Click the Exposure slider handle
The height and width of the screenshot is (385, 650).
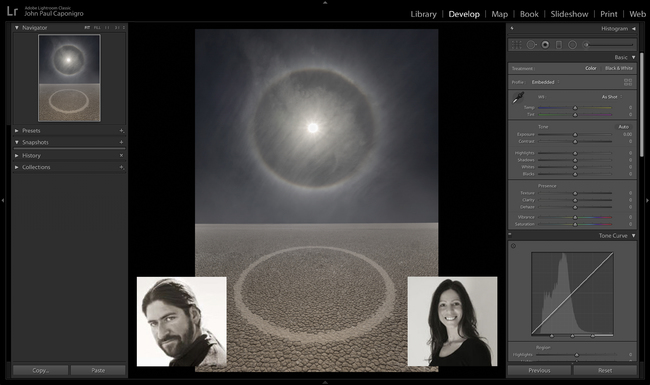[x=575, y=135]
